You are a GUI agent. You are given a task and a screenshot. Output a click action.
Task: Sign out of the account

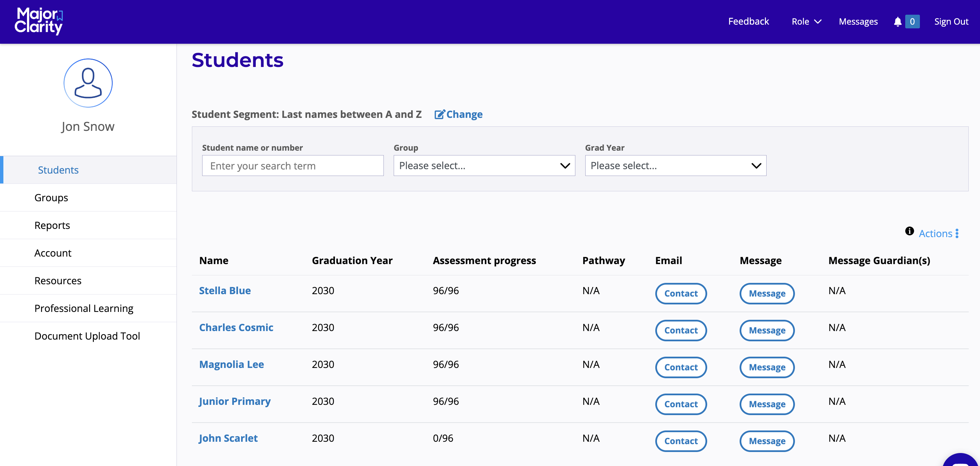tap(951, 22)
